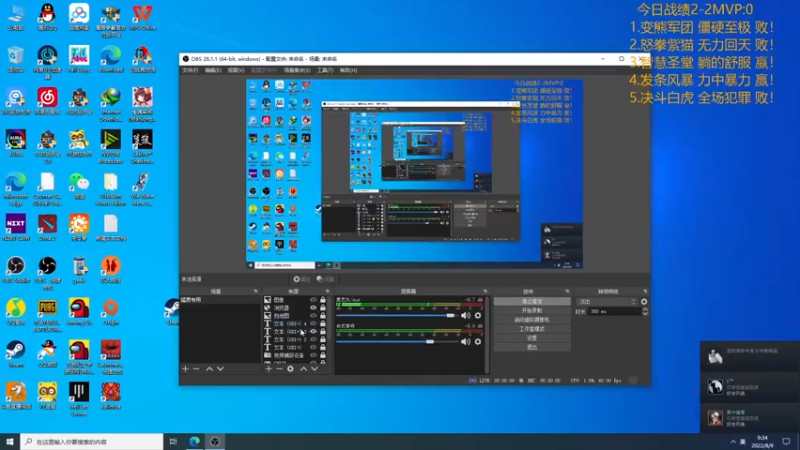Open NetEase Cloud Music desktop shortcut
The image size is (800, 450).
[x=47, y=101]
